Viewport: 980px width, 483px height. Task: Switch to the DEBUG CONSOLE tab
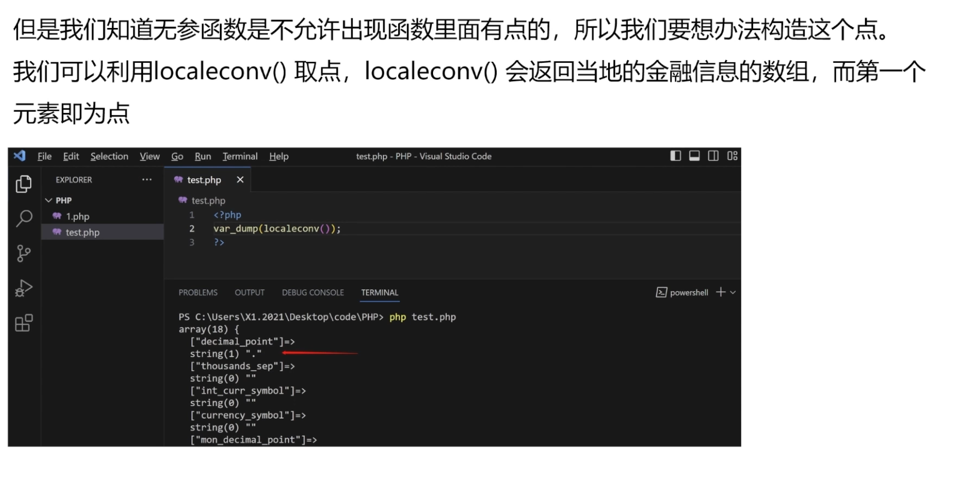point(313,293)
